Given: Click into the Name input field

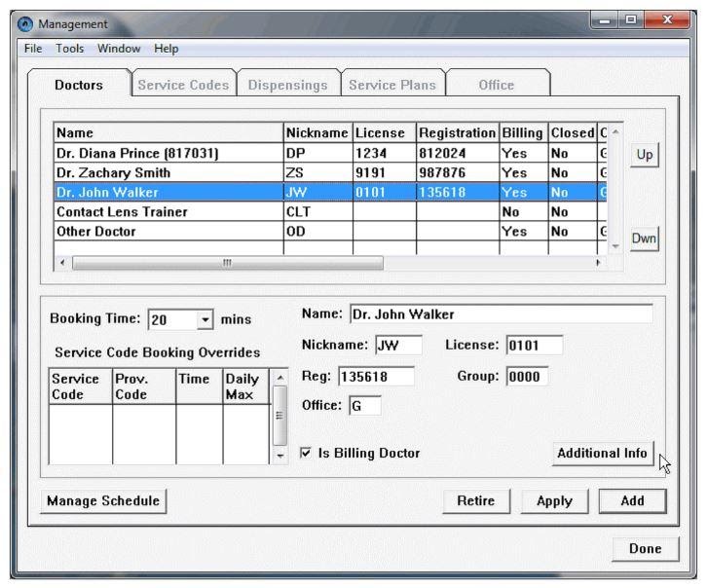Looking at the screenshot, I should (502, 314).
